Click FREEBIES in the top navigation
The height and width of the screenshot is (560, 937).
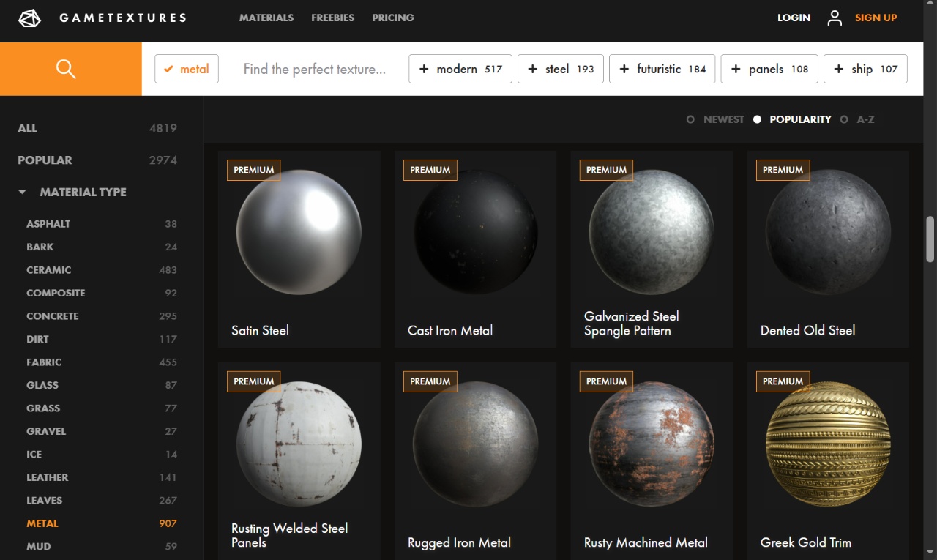(332, 18)
